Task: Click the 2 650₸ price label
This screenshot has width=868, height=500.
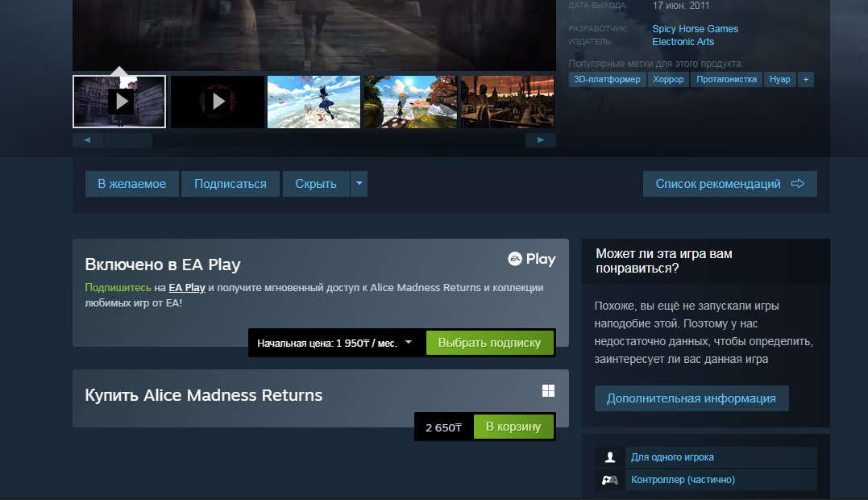Action: (x=443, y=427)
